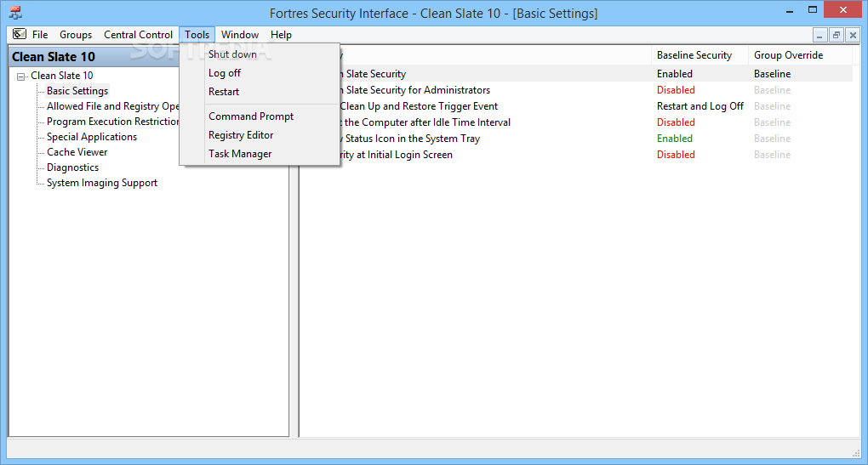Image resolution: width=868 pixels, height=465 pixels.
Task: Open the Window menu
Action: pos(240,35)
